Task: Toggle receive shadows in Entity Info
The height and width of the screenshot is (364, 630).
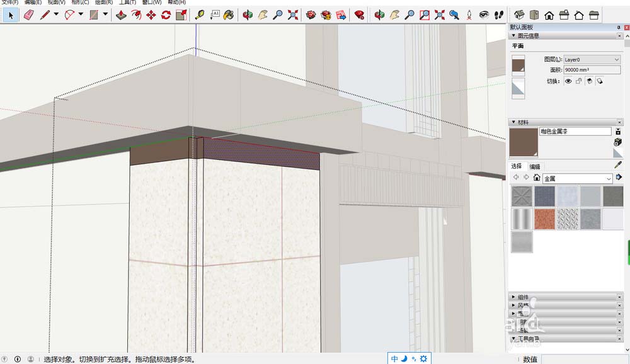Action: (590, 81)
